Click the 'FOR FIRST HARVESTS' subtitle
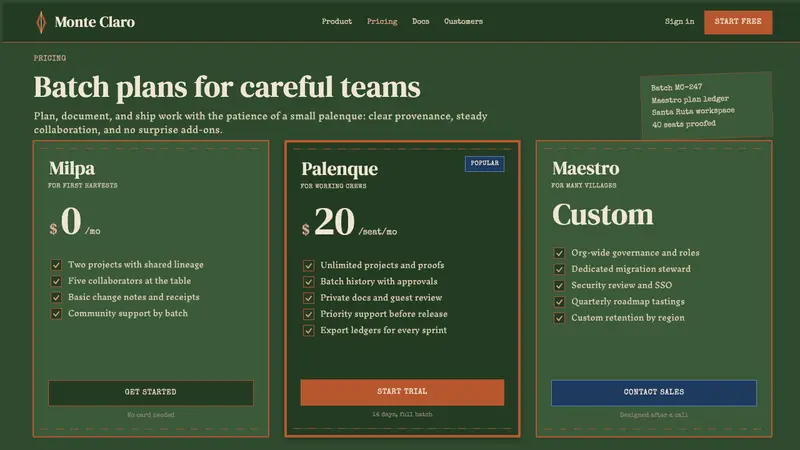 tap(83, 186)
